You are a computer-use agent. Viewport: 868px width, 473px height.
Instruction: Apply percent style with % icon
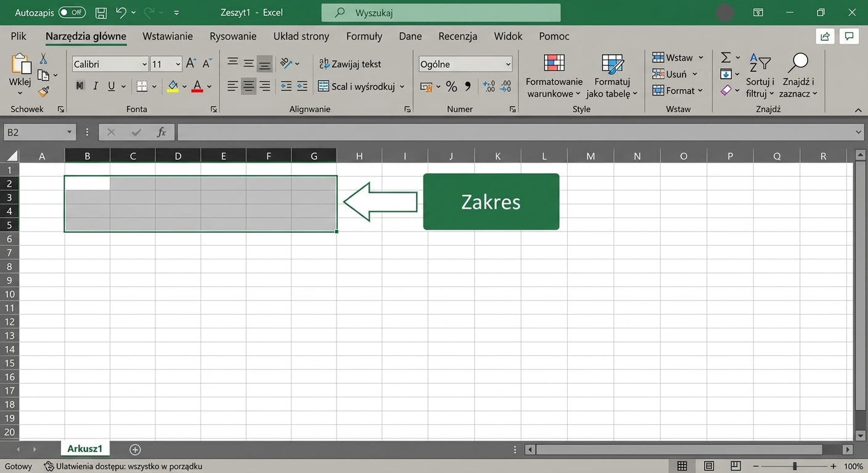[x=451, y=87]
